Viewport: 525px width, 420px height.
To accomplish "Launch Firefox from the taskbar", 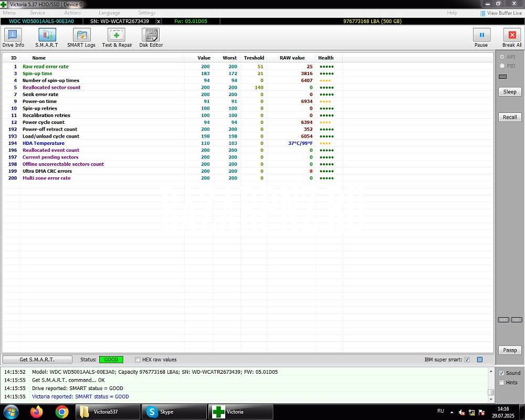I will [x=37, y=412].
